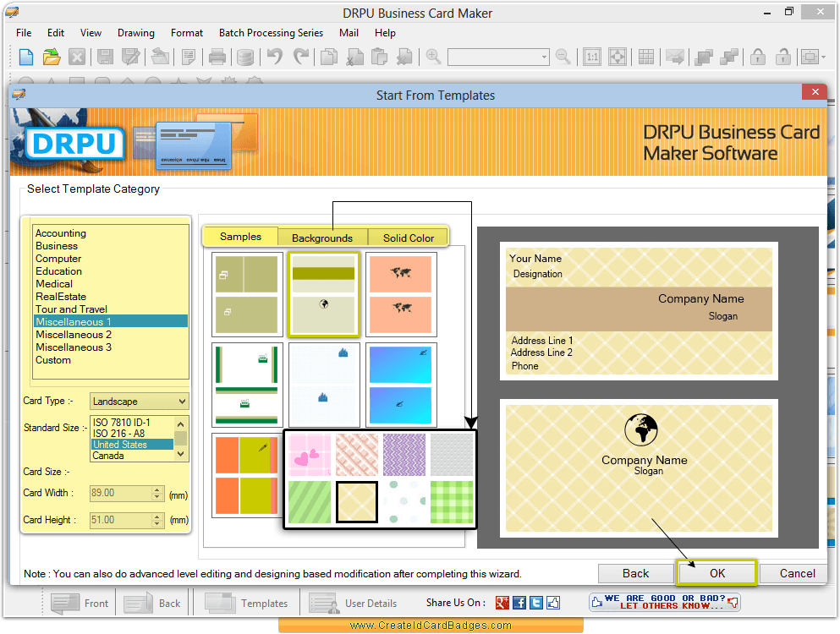Image resolution: width=840 pixels, height=634 pixels.
Task: Select the Samples tab
Action: point(240,237)
